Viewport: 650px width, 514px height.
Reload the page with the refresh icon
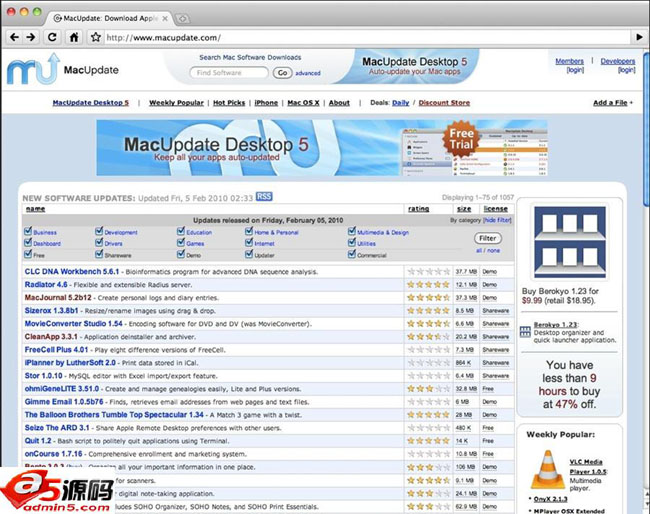(x=52, y=37)
